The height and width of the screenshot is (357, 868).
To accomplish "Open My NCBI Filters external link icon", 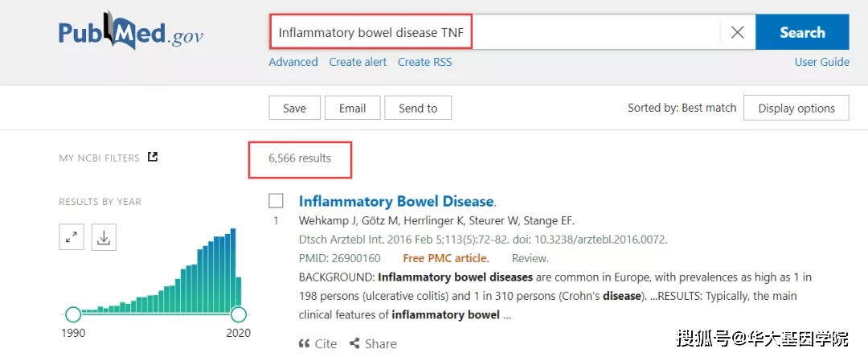I will click(x=153, y=158).
